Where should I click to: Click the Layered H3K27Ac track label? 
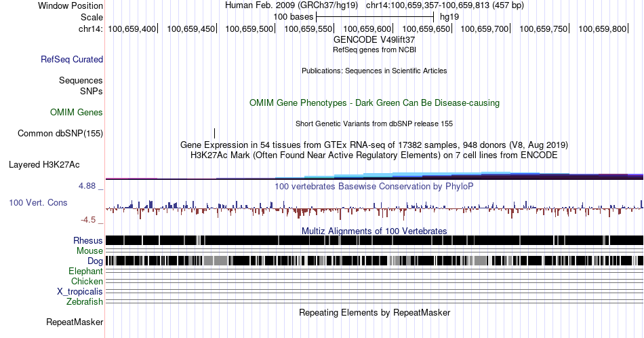pos(44,164)
